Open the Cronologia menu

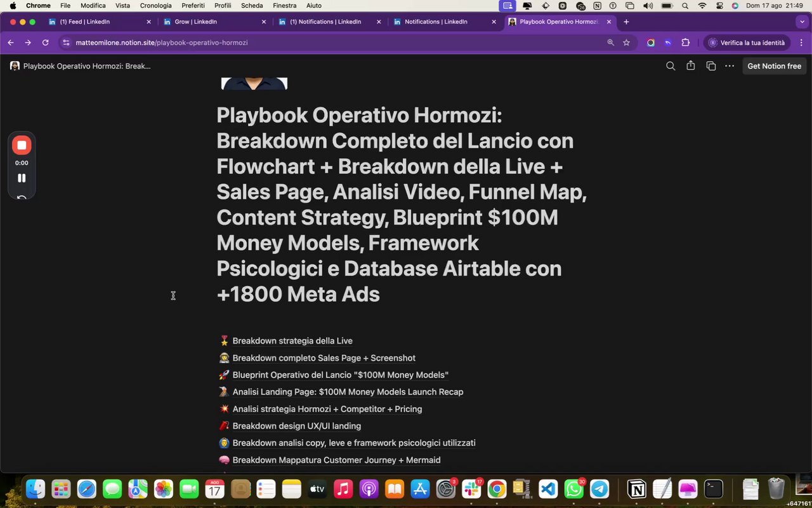[x=156, y=6]
